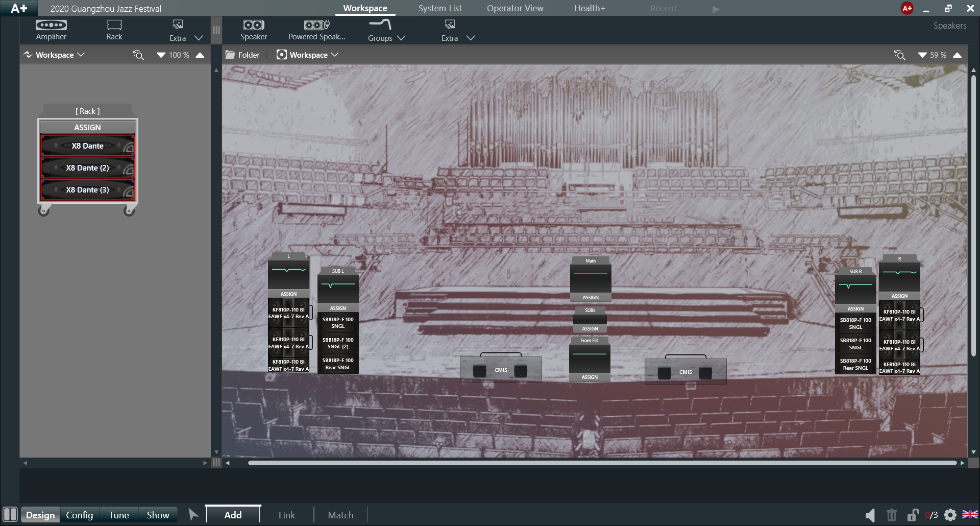Toggle wireless icon on X8 Dante amplifier

click(129, 149)
